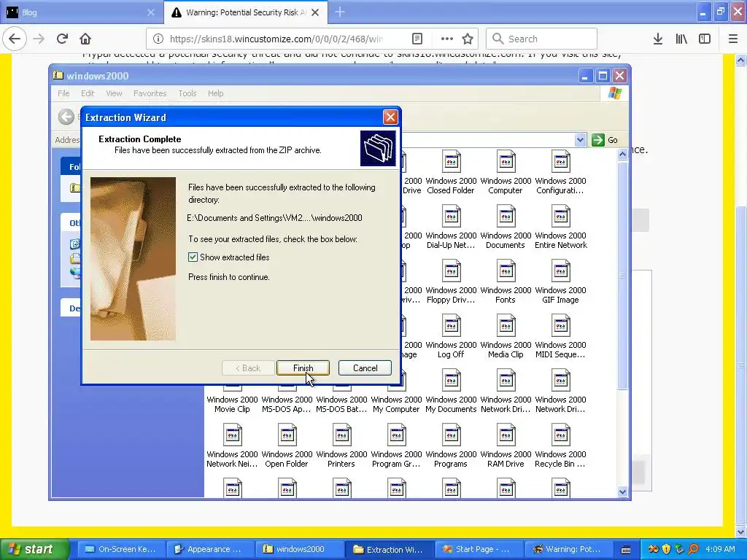Switch to On-Screen Ke... taskbar item
Screen dimensions: 747x560
[x=120, y=549]
